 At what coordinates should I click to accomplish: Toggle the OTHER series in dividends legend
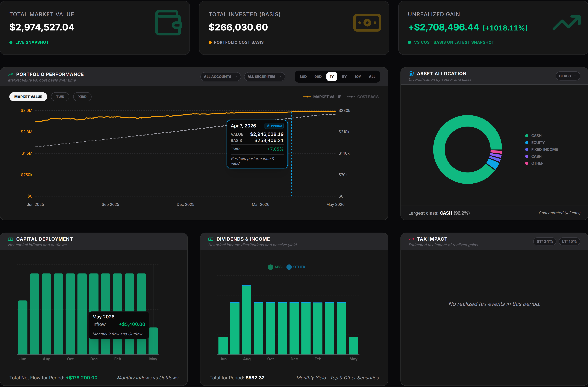[x=296, y=267]
